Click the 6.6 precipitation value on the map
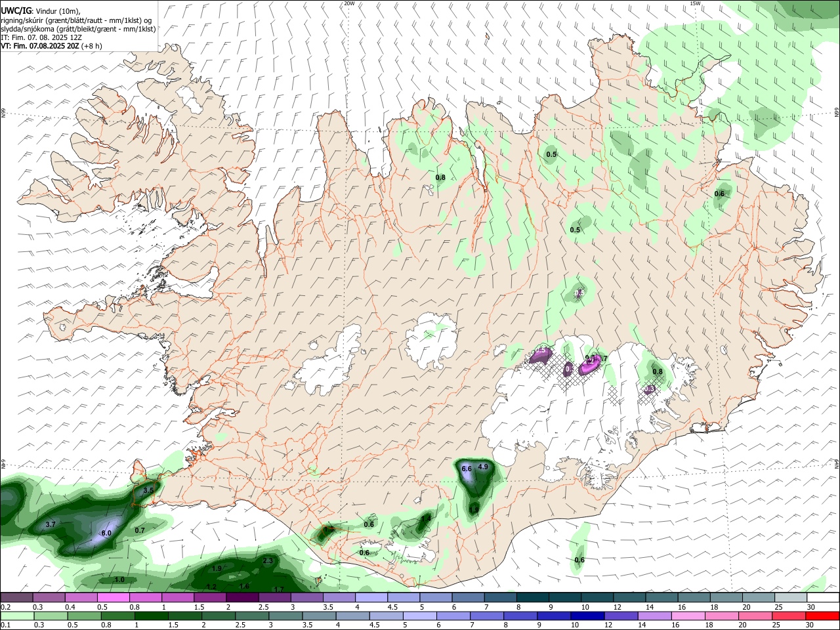This screenshot has width=840, height=630. 467,469
